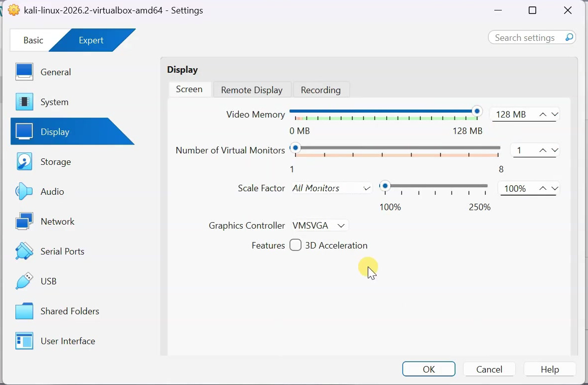Screen dimensions: 588x385
Task: Select the Serial Ports category label
Action: tap(62, 251)
